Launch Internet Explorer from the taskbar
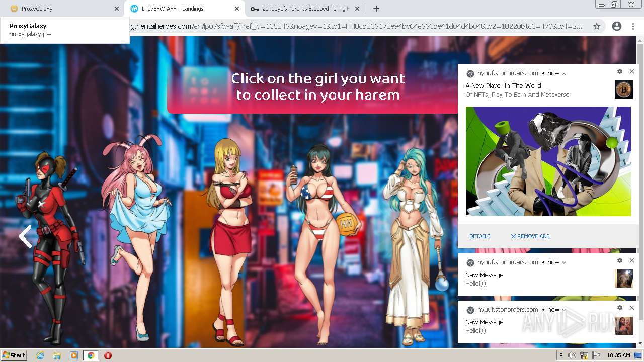644x362 pixels. [40, 355]
